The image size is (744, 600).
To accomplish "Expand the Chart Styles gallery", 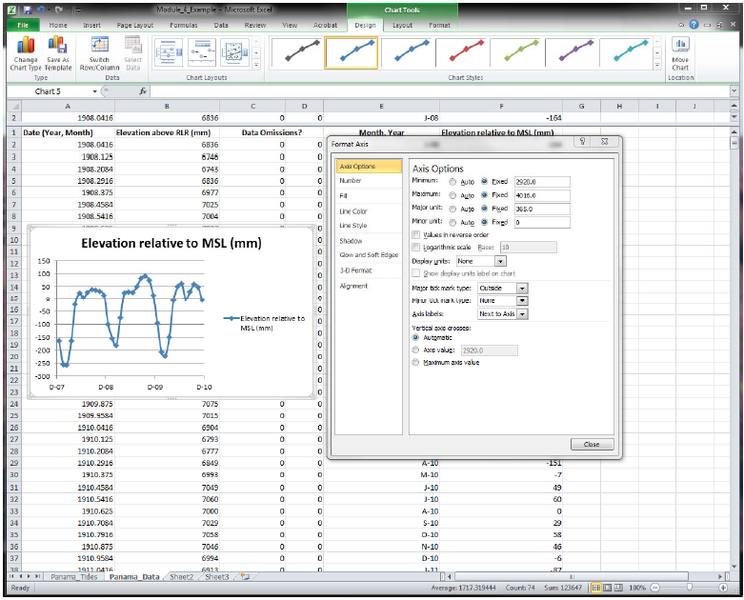I will point(657,65).
